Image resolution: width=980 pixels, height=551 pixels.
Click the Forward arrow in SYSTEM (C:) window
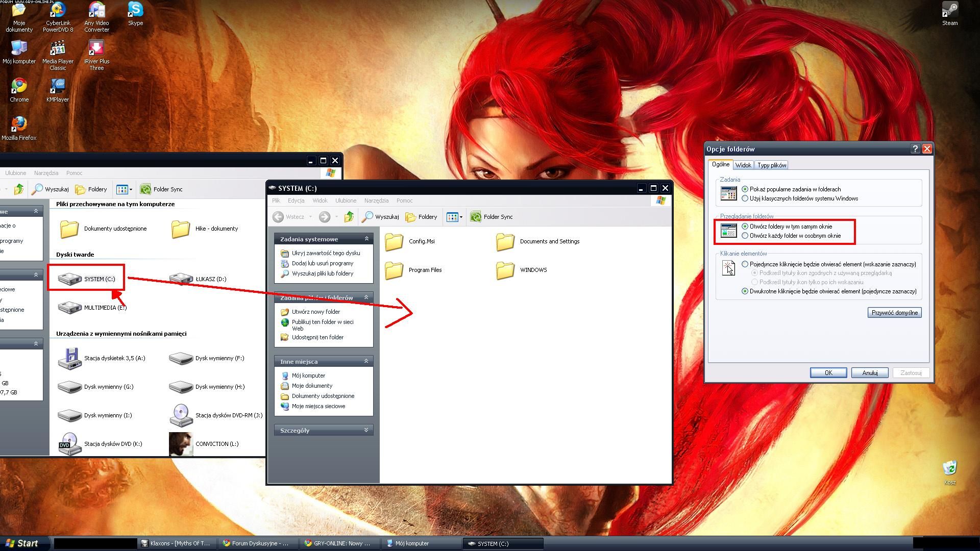[324, 217]
